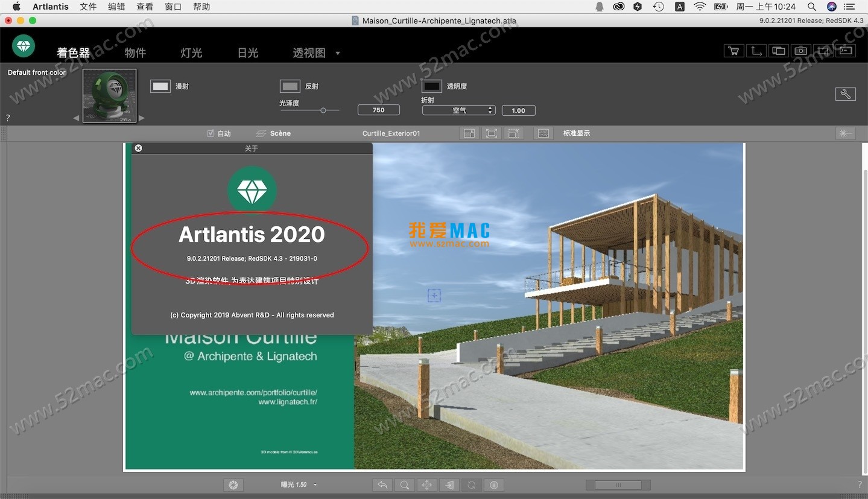Switch to the 灯光 tab
Image resolution: width=868 pixels, height=499 pixels.
click(x=191, y=53)
